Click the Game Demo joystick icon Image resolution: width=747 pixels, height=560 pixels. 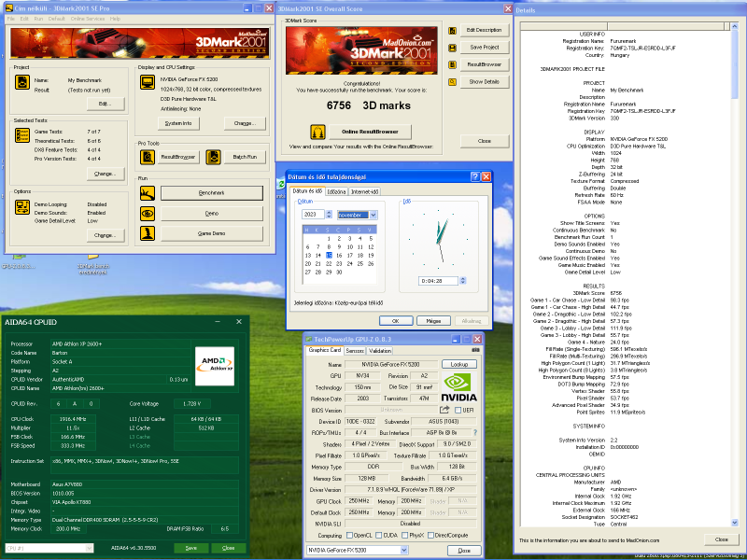(148, 233)
